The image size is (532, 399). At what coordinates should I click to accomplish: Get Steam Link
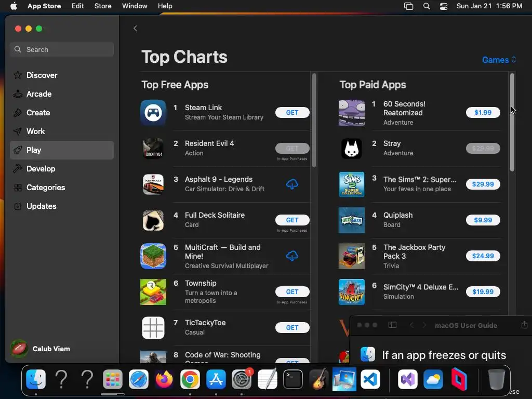(x=292, y=113)
